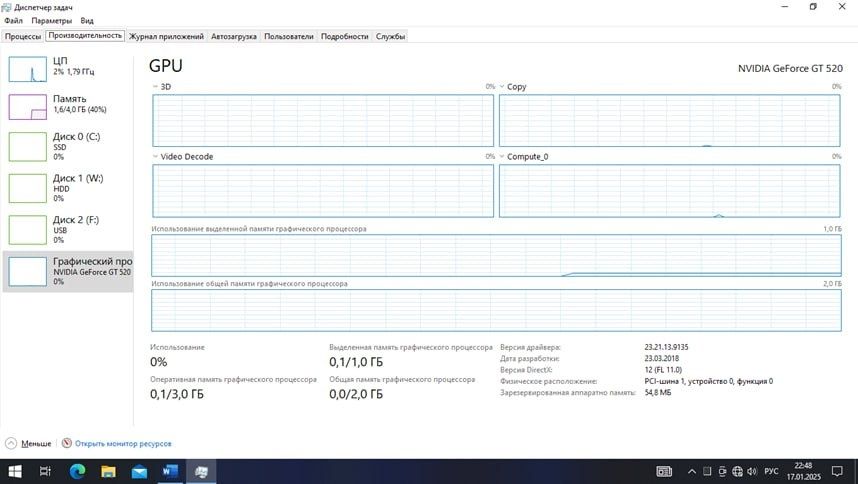
Task: Click the Video Decode usage graph
Action: (x=323, y=191)
